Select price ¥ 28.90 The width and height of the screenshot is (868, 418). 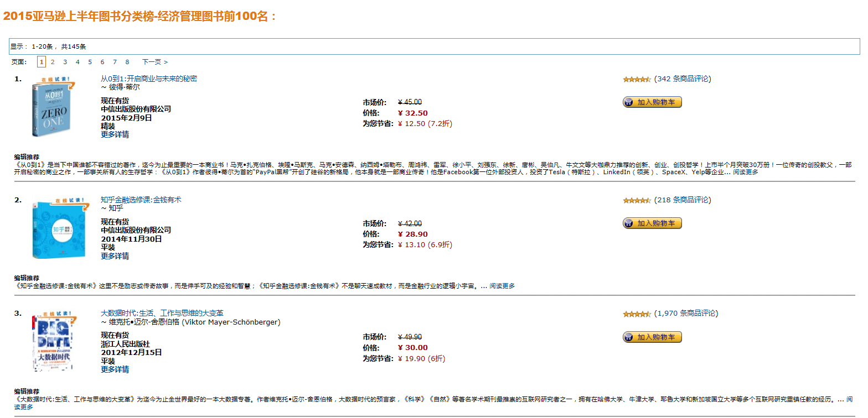click(413, 234)
